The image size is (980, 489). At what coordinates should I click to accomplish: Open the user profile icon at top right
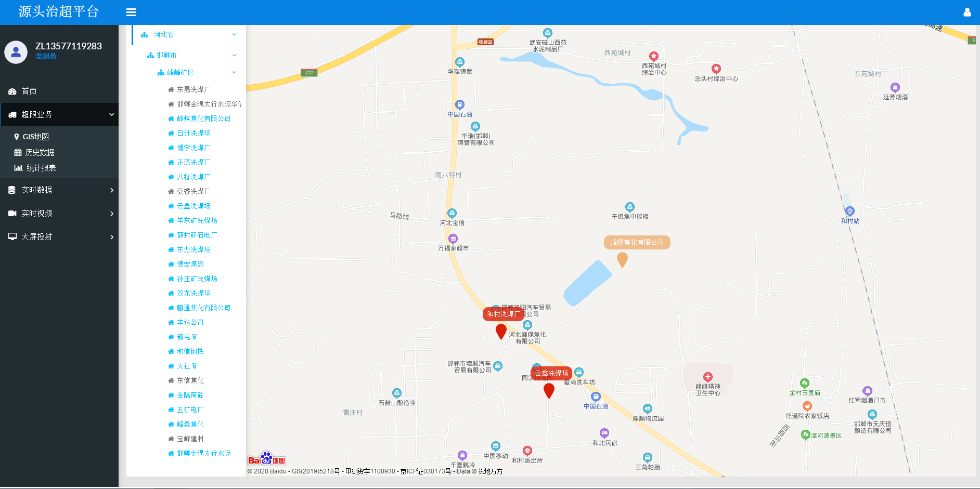(967, 12)
